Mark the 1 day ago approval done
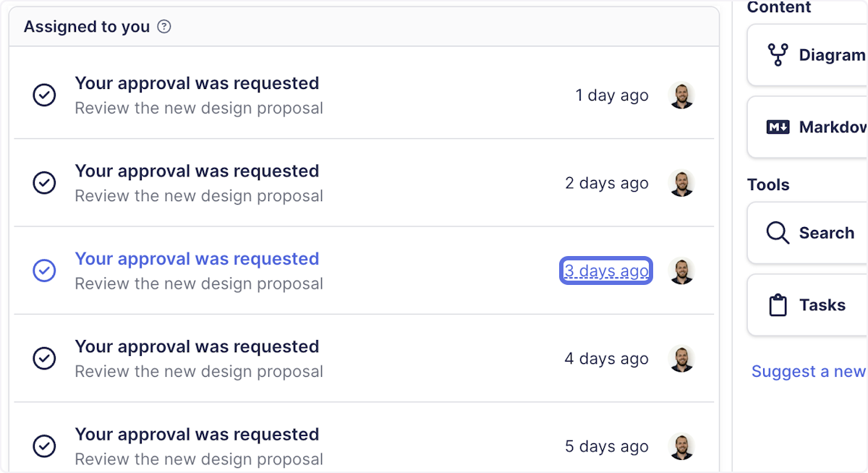868x473 pixels. (x=45, y=95)
